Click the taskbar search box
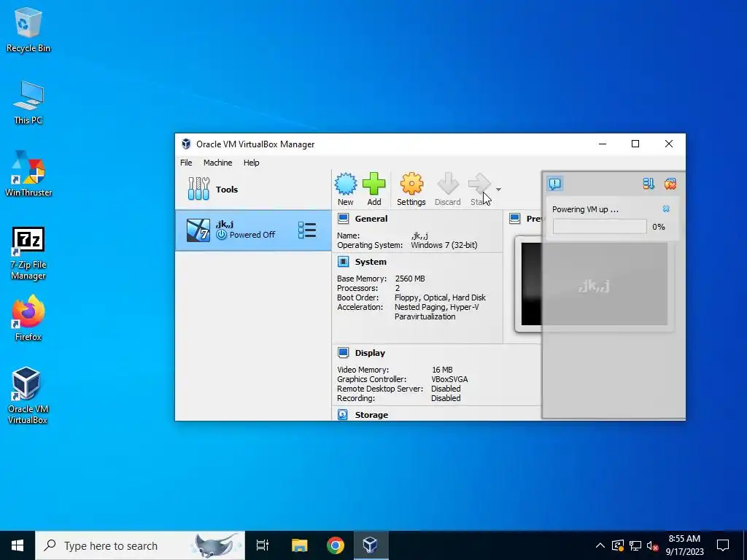747x560 pixels. point(140,545)
